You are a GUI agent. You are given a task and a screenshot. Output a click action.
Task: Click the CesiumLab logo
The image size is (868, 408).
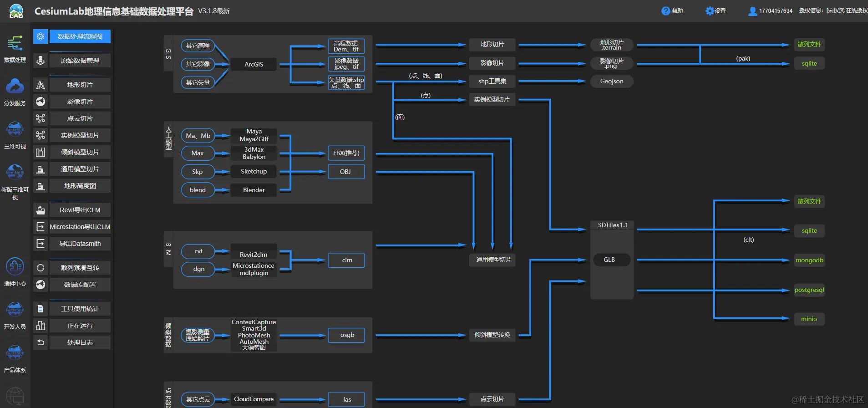pyautogui.click(x=16, y=11)
